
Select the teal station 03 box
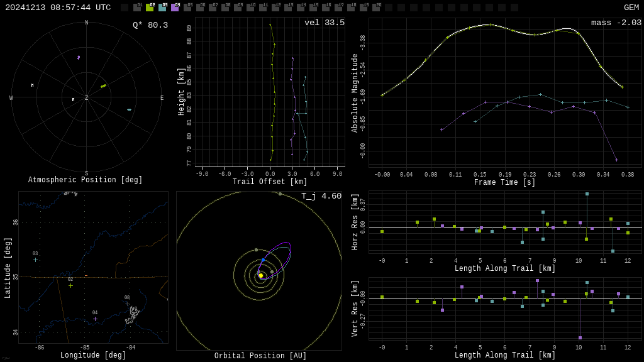pyautogui.click(x=162, y=8)
